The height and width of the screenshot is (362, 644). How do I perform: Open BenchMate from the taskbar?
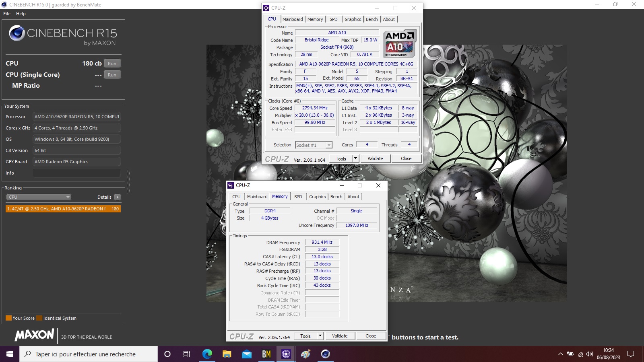tap(266, 354)
